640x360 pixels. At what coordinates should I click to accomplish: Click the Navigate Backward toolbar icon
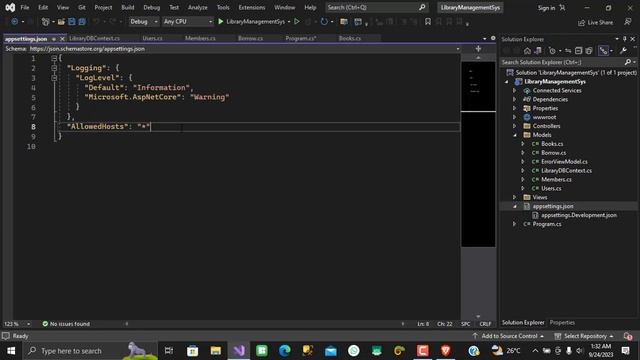click(14, 22)
